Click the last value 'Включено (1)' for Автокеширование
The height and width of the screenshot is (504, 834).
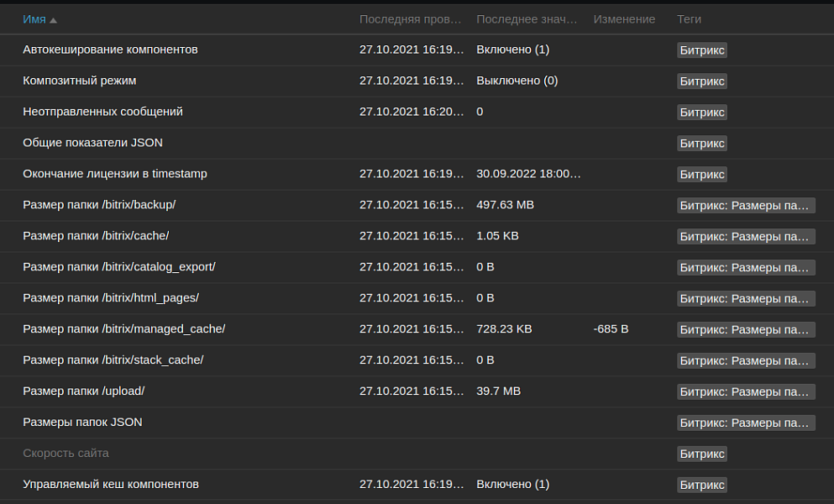(513, 50)
